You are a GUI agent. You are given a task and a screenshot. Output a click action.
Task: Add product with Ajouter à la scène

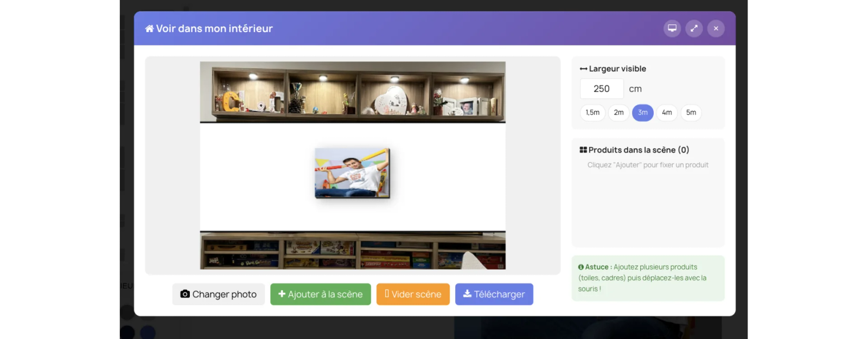[320, 294]
